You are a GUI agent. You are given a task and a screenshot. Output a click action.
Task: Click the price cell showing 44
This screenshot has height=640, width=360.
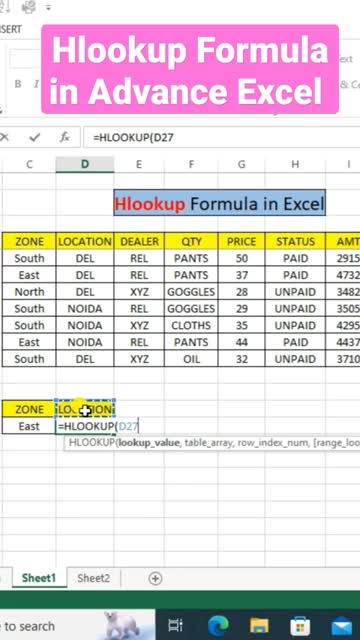[242, 342]
